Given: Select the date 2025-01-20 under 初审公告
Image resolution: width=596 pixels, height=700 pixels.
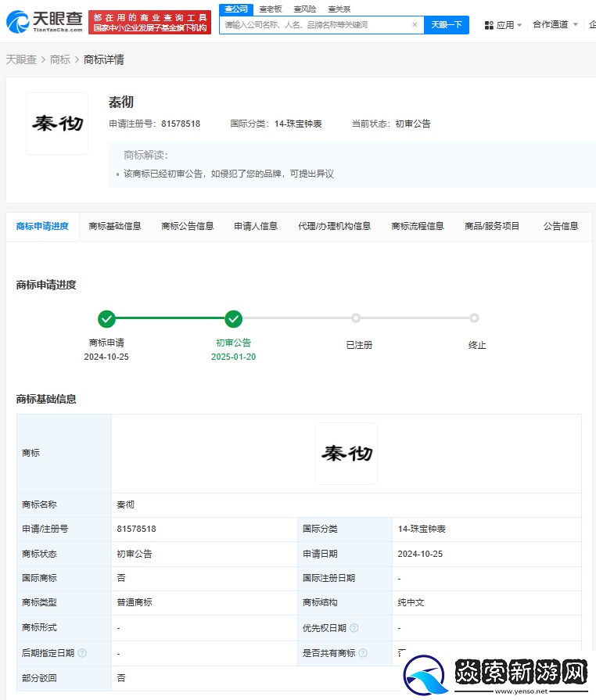Looking at the screenshot, I should (234, 357).
